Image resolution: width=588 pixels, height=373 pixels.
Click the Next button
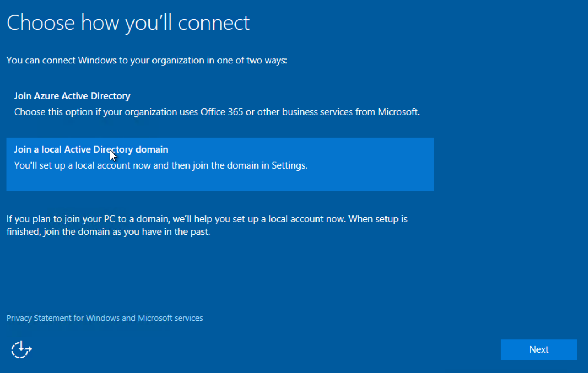[538, 349]
